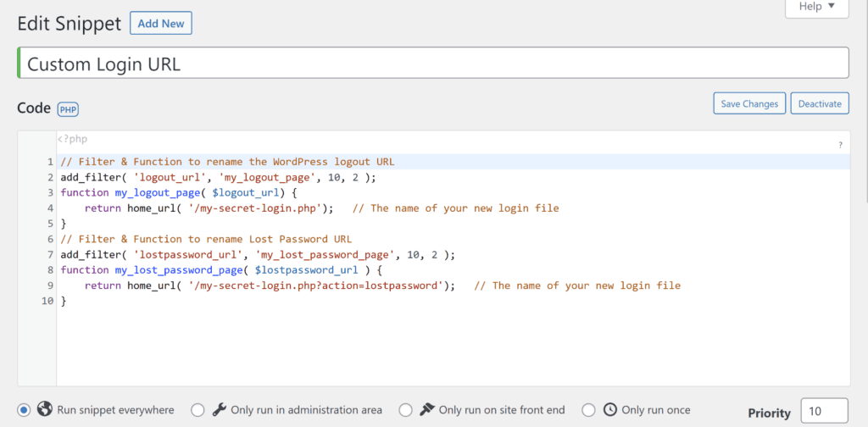This screenshot has height=427, width=868.
Task: Click code line 1 logout URL comment
Action: [x=227, y=162]
